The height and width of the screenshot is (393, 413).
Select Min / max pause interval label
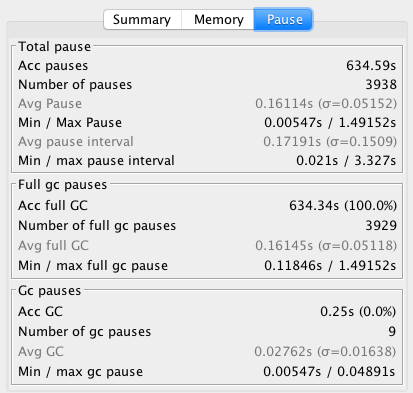(96, 161)
